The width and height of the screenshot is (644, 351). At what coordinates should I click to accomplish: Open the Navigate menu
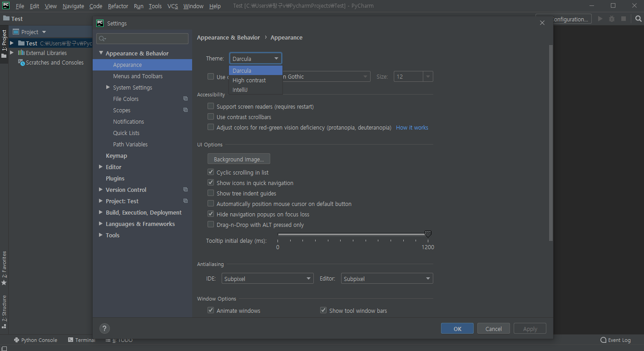tap(73, 6)
